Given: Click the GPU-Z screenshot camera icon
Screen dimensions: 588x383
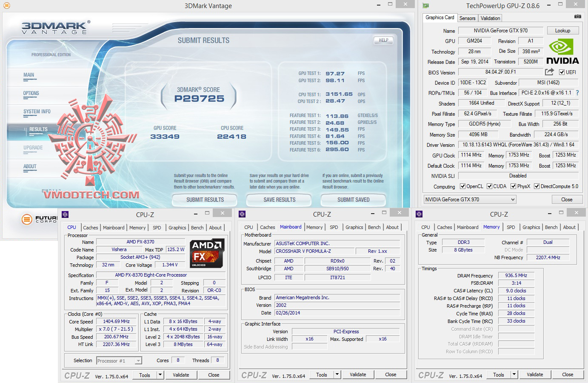Looking at the screenshot, I should point(577,17).
